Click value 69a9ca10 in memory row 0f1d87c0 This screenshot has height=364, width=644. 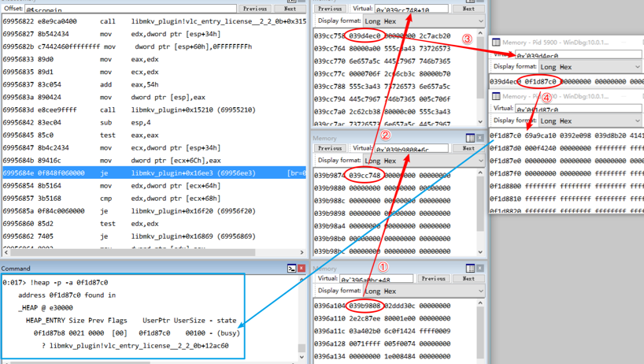pos(540,136)
